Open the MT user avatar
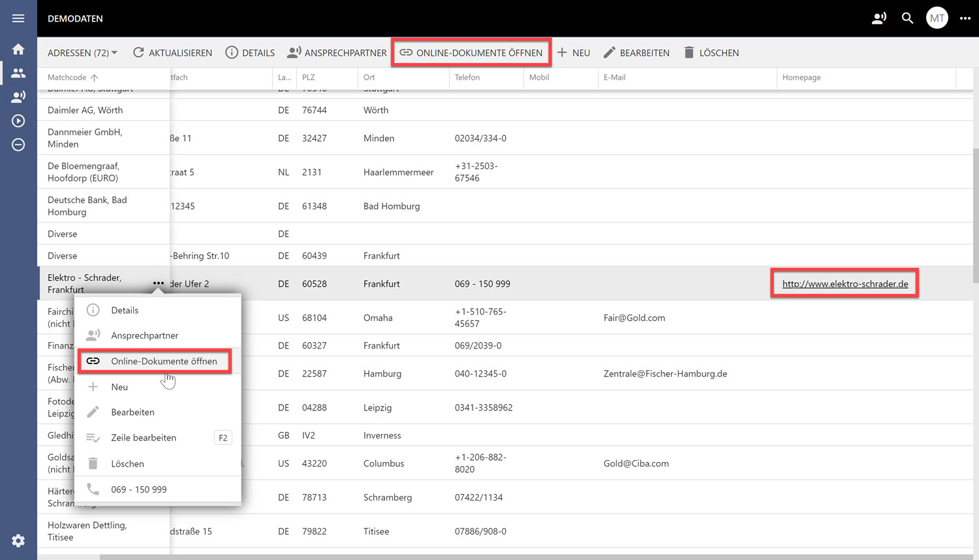Viewport: 979px width, 560px height. pos(937,18)
